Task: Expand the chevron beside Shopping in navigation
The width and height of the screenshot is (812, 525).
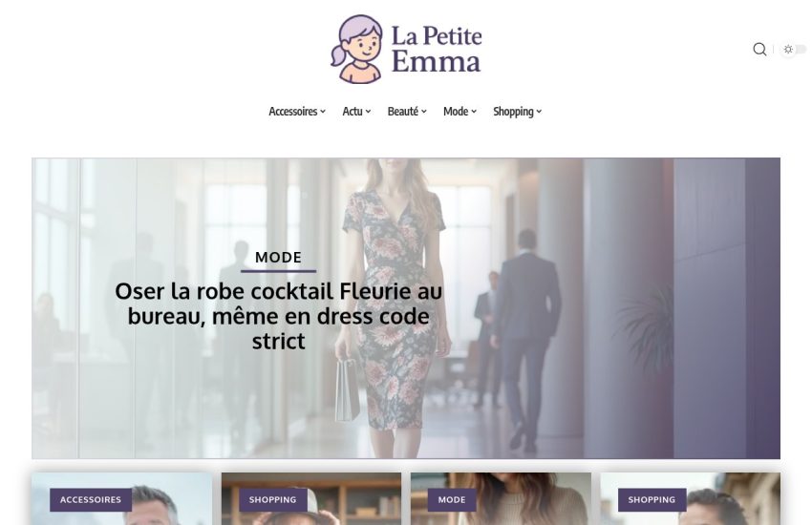Action: (539, 112)
